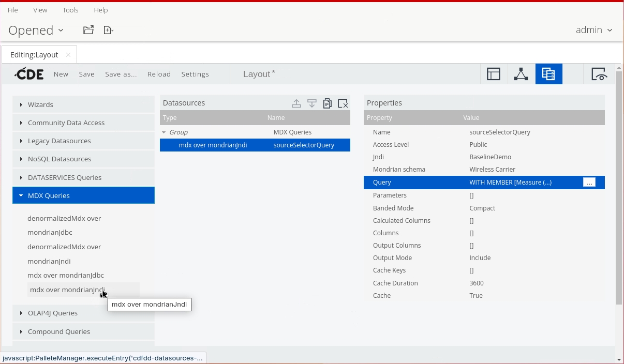Move datasource down with arrow icon
The width and height of the screenshot is (624, 364).
click(x=312, y=103)
